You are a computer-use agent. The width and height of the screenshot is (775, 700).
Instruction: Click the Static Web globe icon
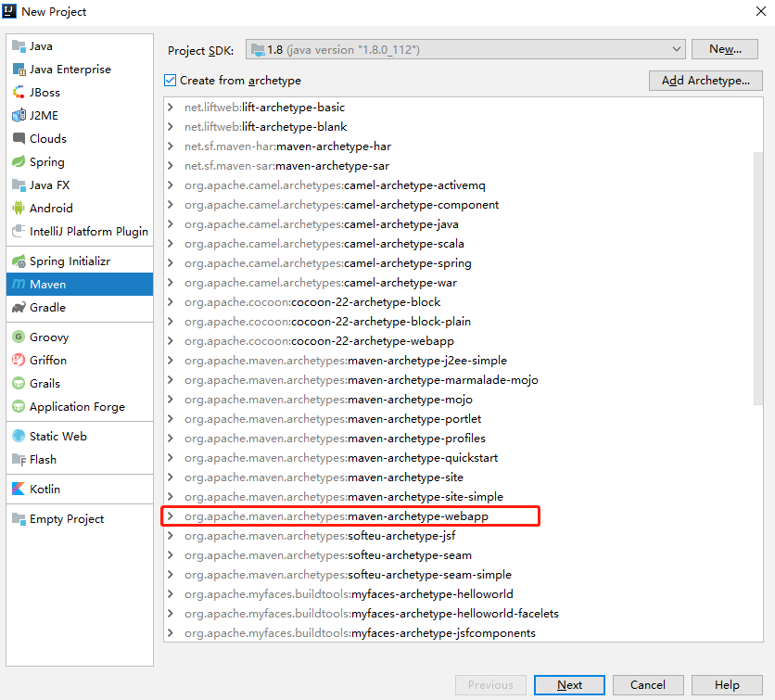pyautogui.click(x=19, y=436)
